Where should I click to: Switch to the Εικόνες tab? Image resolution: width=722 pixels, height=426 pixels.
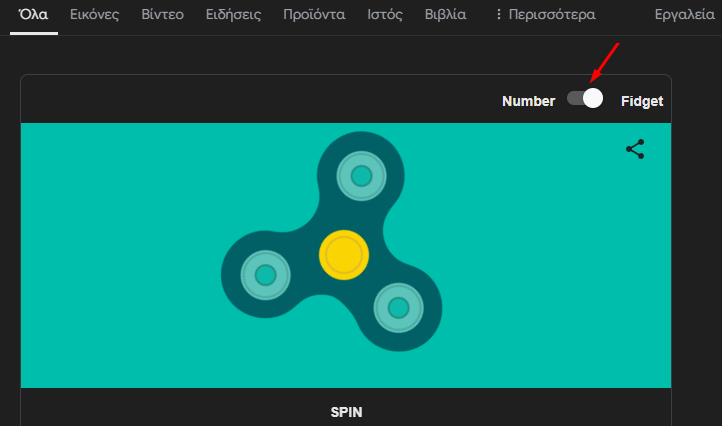point(94,15)
